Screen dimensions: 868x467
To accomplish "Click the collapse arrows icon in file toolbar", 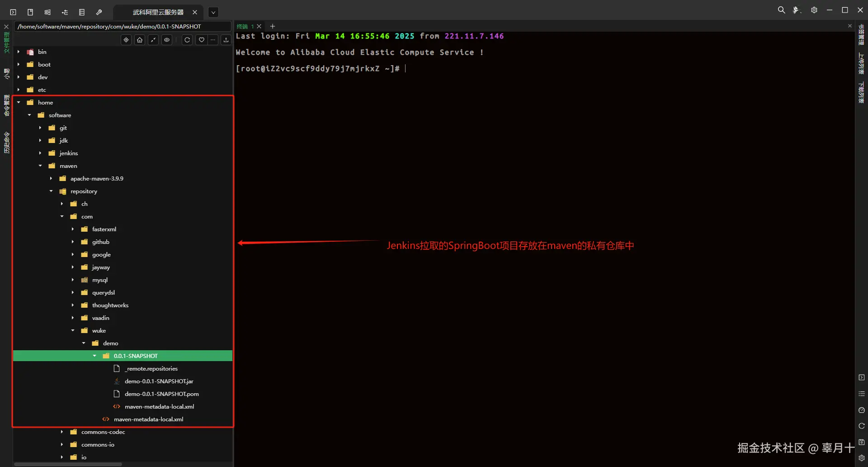I will pos(153,40).
